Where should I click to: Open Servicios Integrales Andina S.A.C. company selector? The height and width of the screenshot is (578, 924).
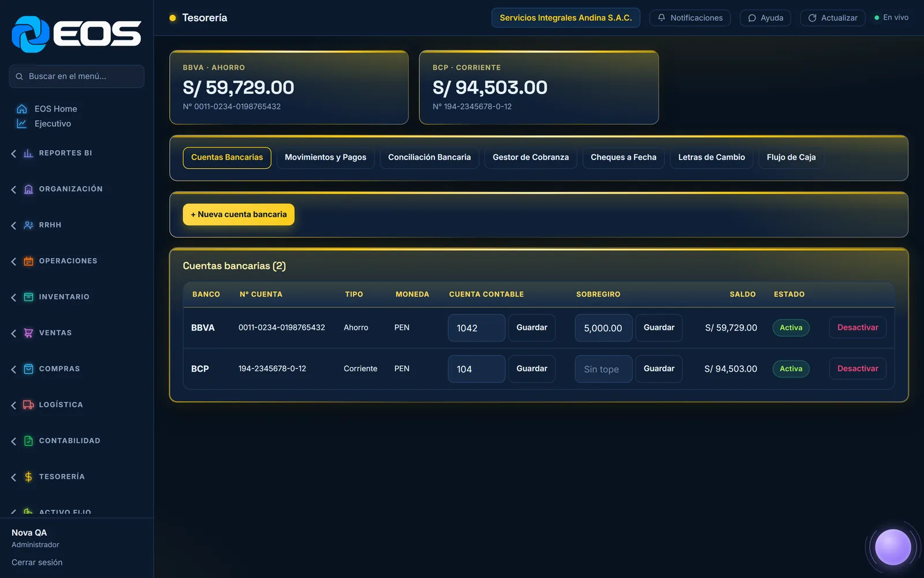pos(566,18)
